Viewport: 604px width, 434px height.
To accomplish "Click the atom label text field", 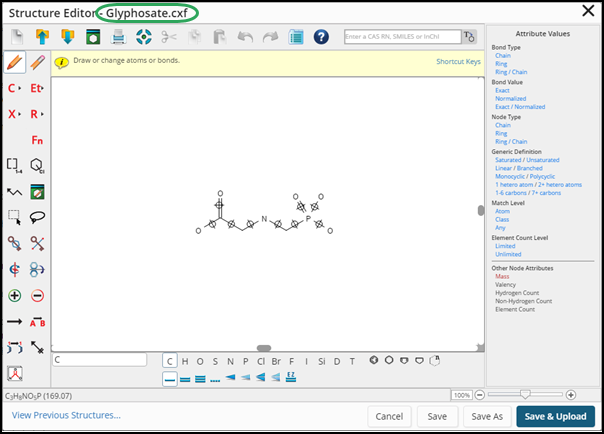I will click(x=100, y=360).
